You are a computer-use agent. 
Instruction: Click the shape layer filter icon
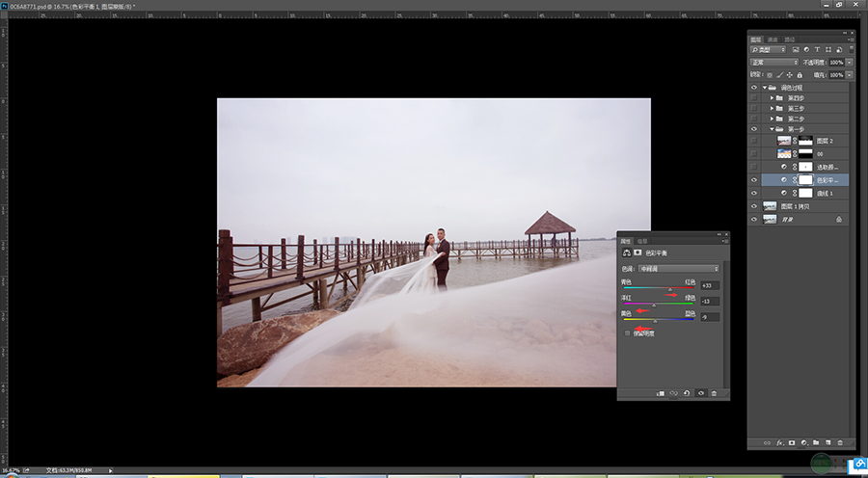pyautogui.click(x=827, y=49)
